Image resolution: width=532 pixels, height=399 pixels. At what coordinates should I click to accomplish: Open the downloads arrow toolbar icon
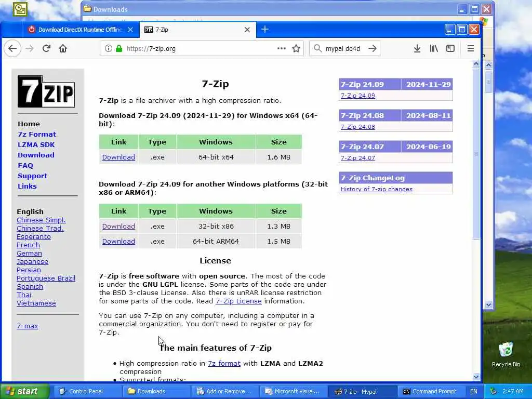[x=417, y=48]
